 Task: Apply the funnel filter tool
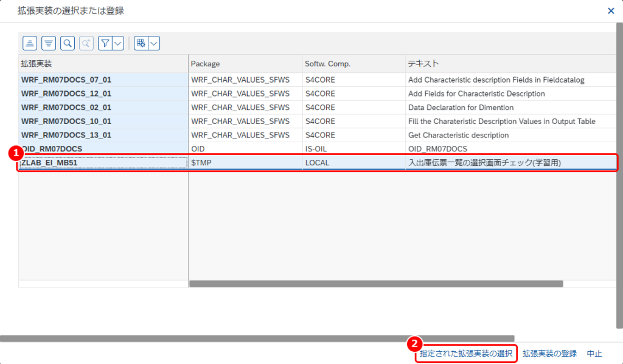[x=105, y=43]
